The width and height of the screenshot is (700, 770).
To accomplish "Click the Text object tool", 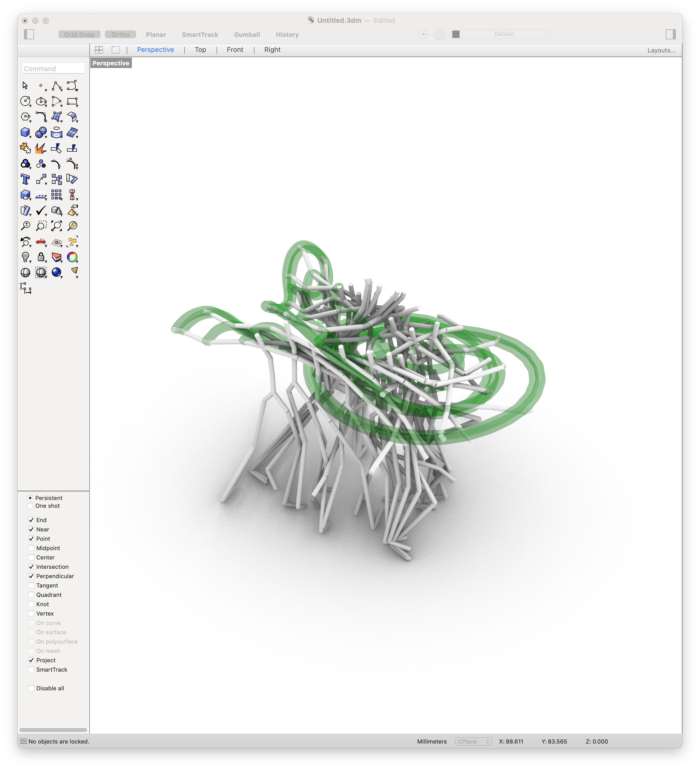I will point(25,179).
